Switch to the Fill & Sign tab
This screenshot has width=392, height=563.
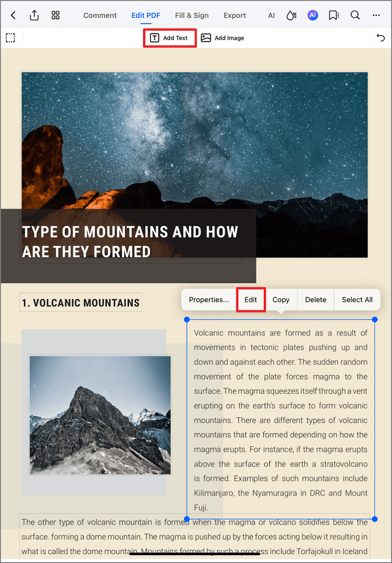coord(192,15)
